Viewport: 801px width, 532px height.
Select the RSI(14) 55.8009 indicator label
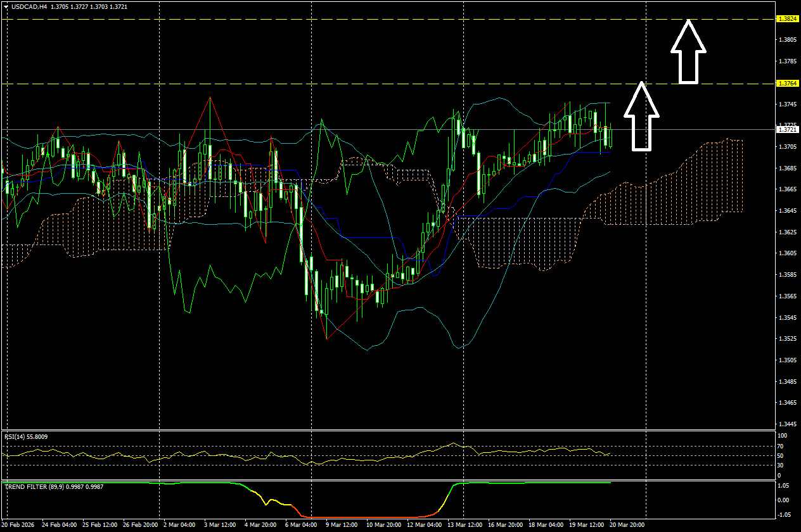coord(26,436)
